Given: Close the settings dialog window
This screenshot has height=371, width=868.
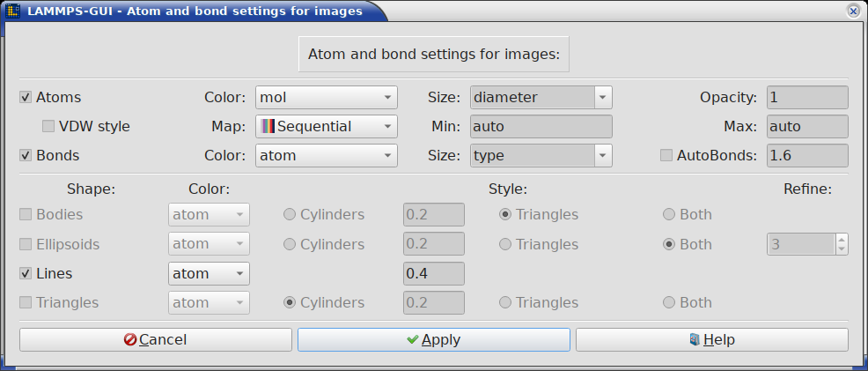Looking at the screenshot, I should 853,11.
